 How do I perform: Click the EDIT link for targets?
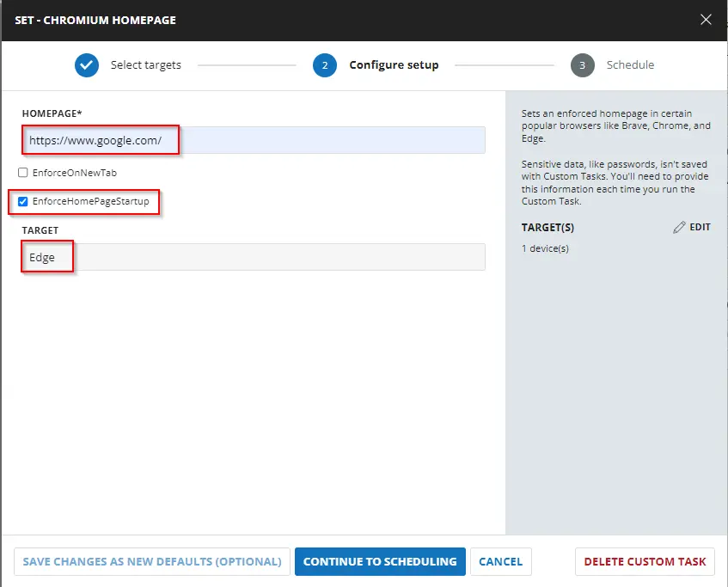coord(700,227)
